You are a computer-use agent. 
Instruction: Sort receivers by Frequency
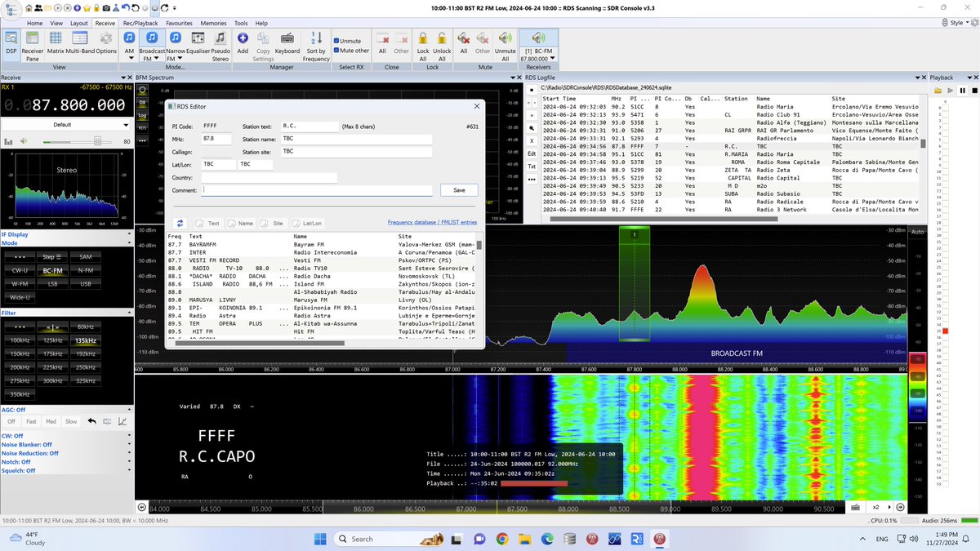tap(316, 45)
